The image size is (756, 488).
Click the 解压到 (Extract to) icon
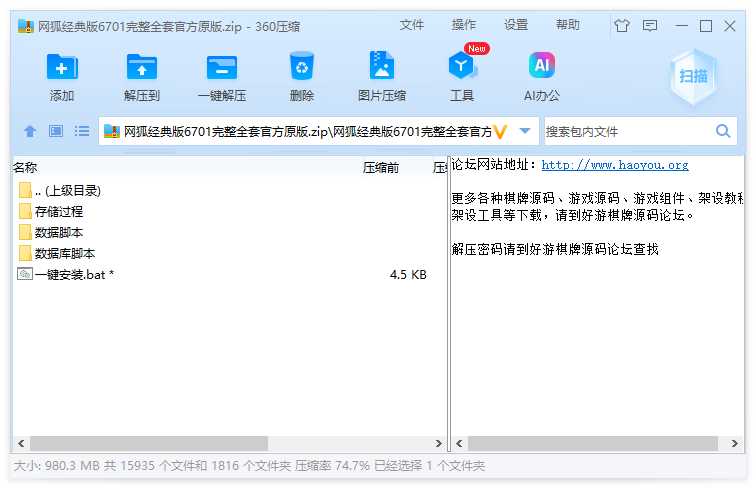click(141, 67)
